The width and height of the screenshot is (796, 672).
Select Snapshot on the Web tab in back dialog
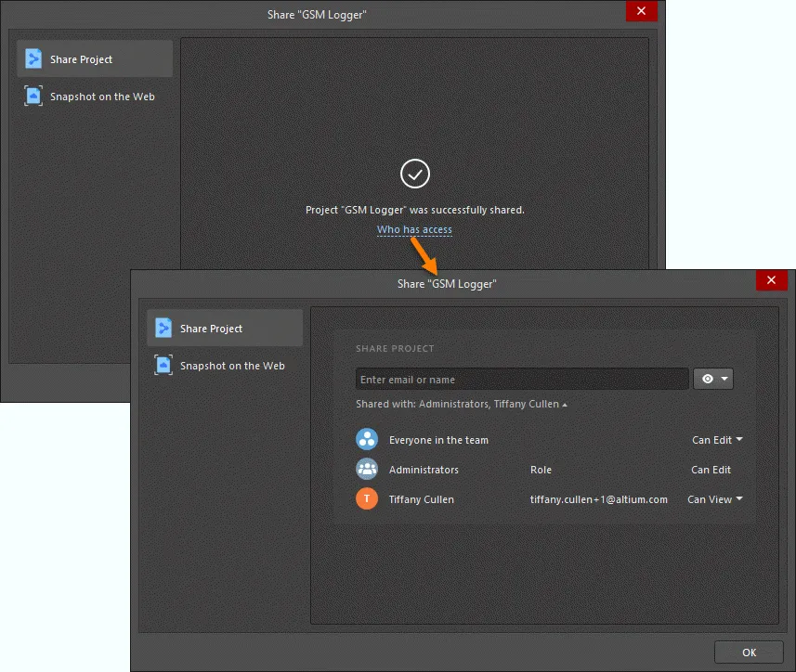coord(95,97)
